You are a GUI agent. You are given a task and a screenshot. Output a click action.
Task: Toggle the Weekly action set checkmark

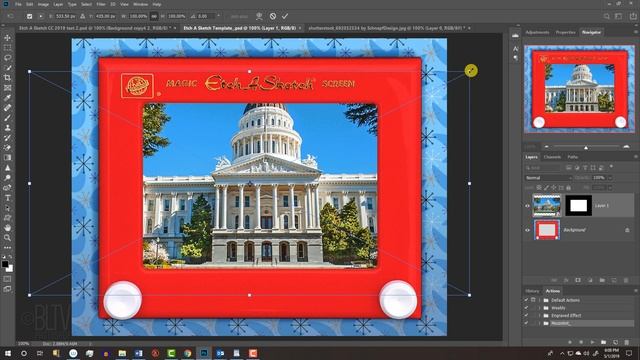click(x=526, y=308)
